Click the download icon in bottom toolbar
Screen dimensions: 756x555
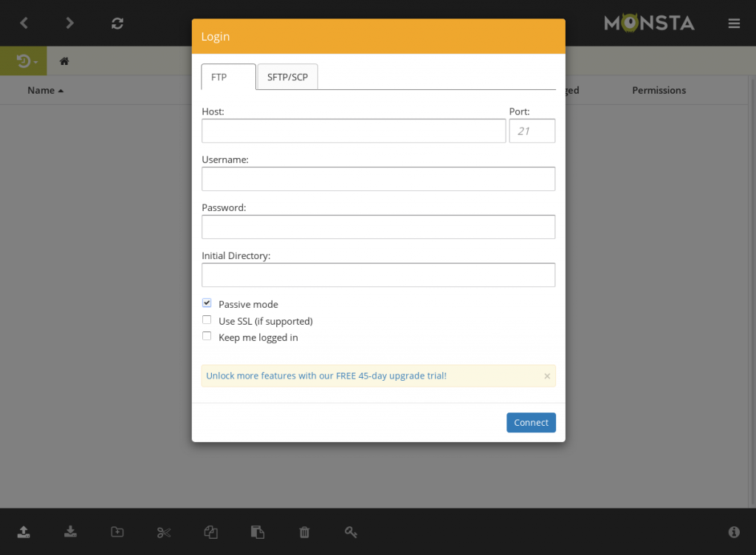click(70, 531)
